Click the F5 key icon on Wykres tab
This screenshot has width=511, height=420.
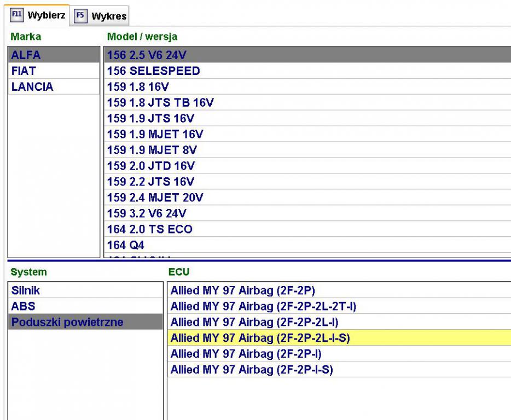coord(80,16)
